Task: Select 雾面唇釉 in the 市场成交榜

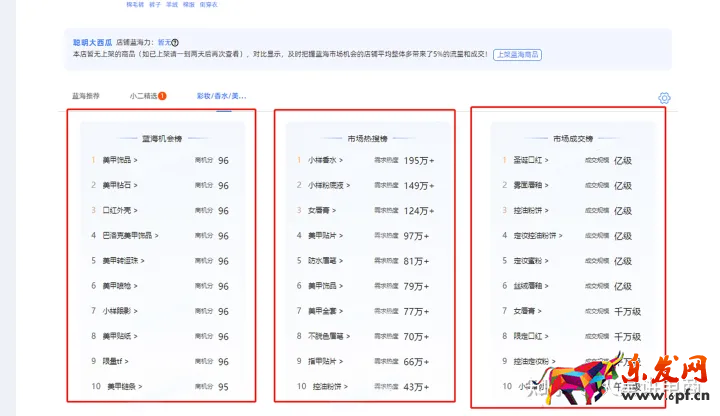Action: (x=528, y=185)
